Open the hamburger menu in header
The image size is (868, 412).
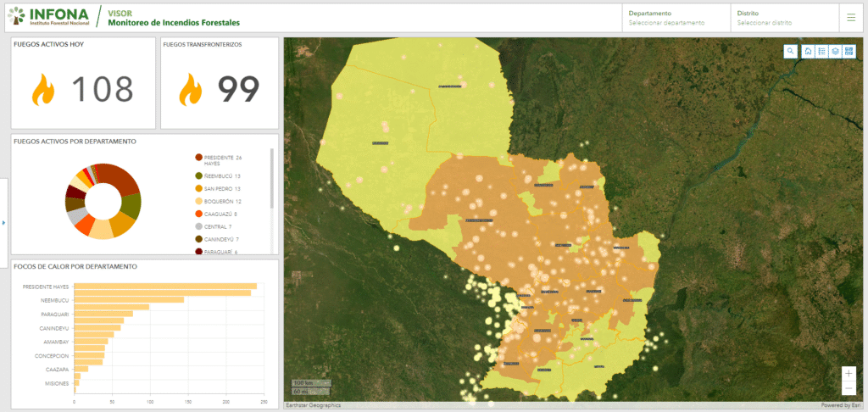click(851, 17)
